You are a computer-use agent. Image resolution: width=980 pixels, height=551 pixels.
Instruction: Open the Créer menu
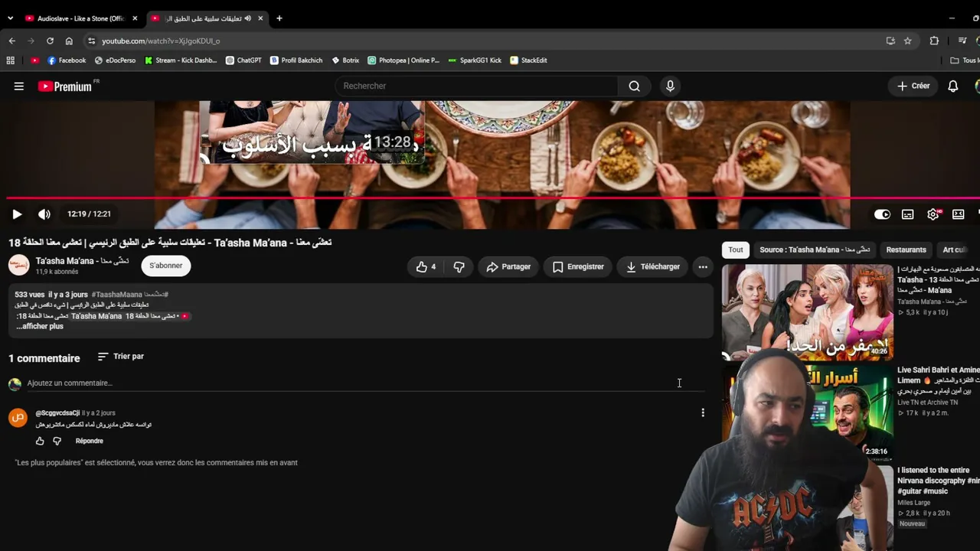click(x=913, y=86)
